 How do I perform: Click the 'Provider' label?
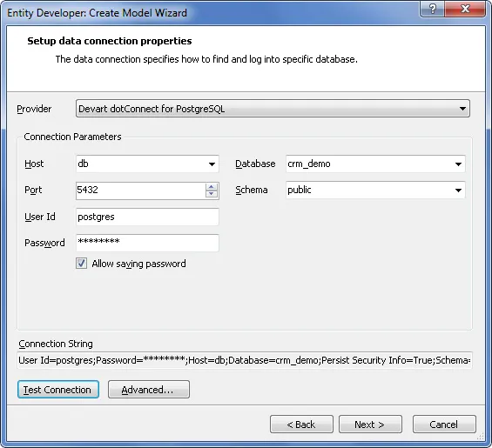[34, 109]
